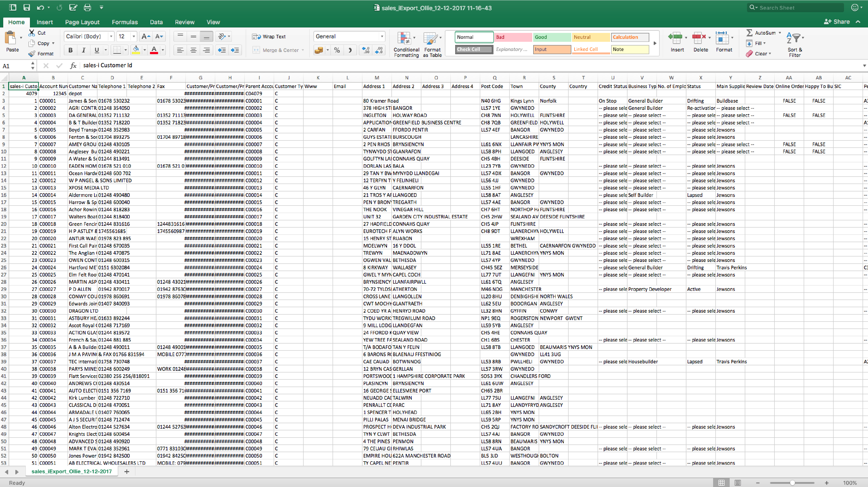Toggle Italic formatting
Image resolution: width=868 pixels, height=487 pixels.
tap(84, 50)
